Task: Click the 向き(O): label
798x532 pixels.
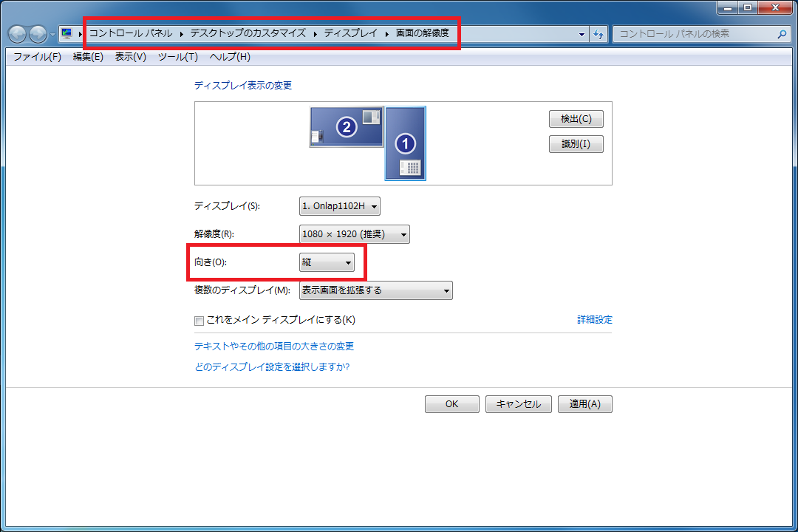Action: [211, 262]
